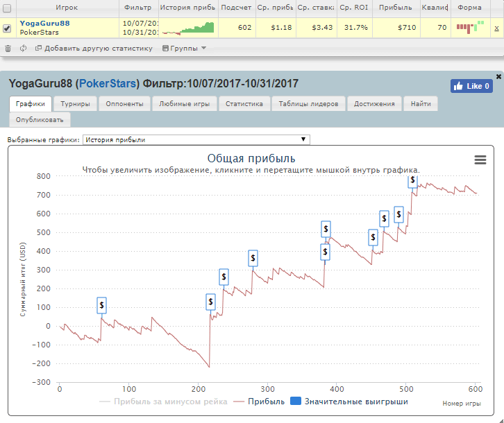Image resolution: width=504 pixels, height=423 pixels.
Task: Click the form bar chart icon in row
Action: (x=470, y=27)
